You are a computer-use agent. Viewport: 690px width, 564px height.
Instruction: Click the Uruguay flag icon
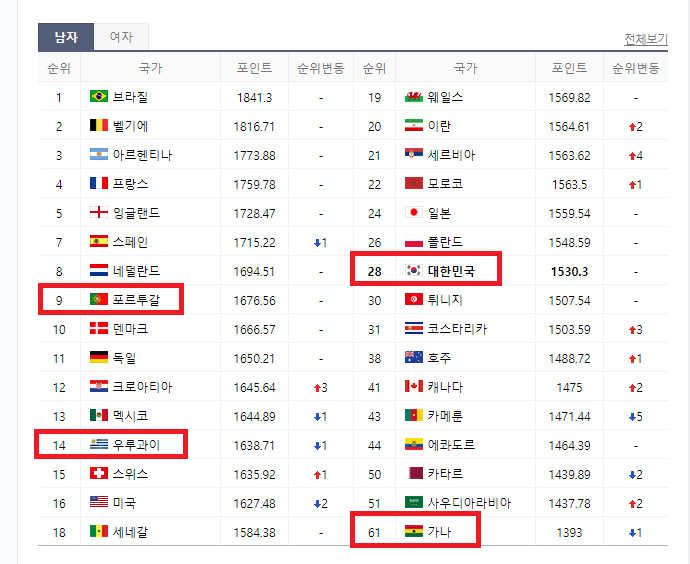tap(99, 444)
